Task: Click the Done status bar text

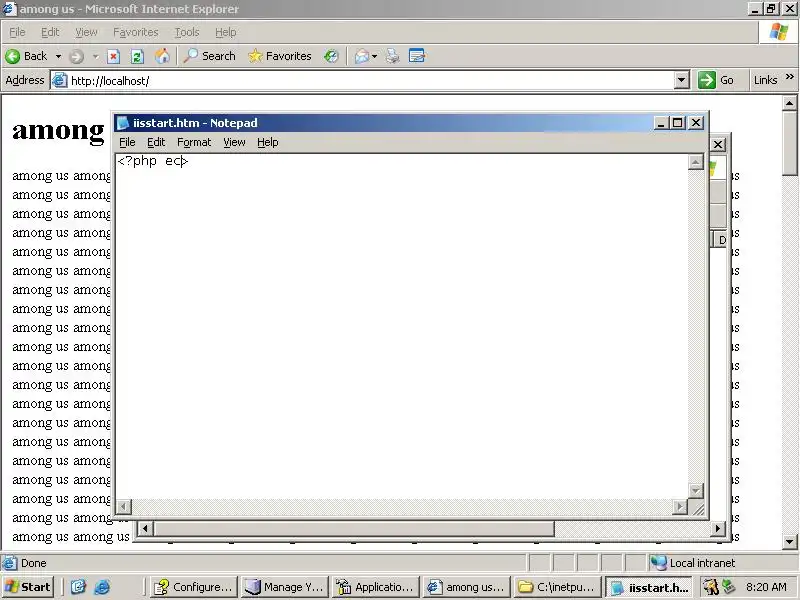Action: (x=34, y=563)
